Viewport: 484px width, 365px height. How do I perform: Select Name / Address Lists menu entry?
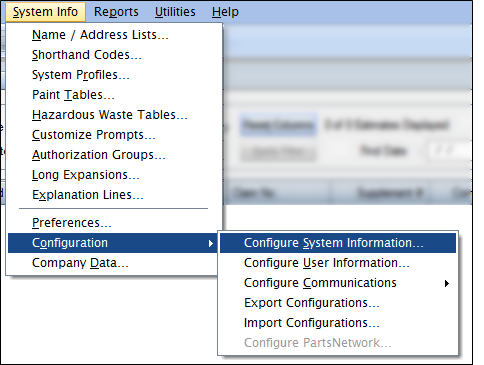pyautogui.click(x=115, y=35)
